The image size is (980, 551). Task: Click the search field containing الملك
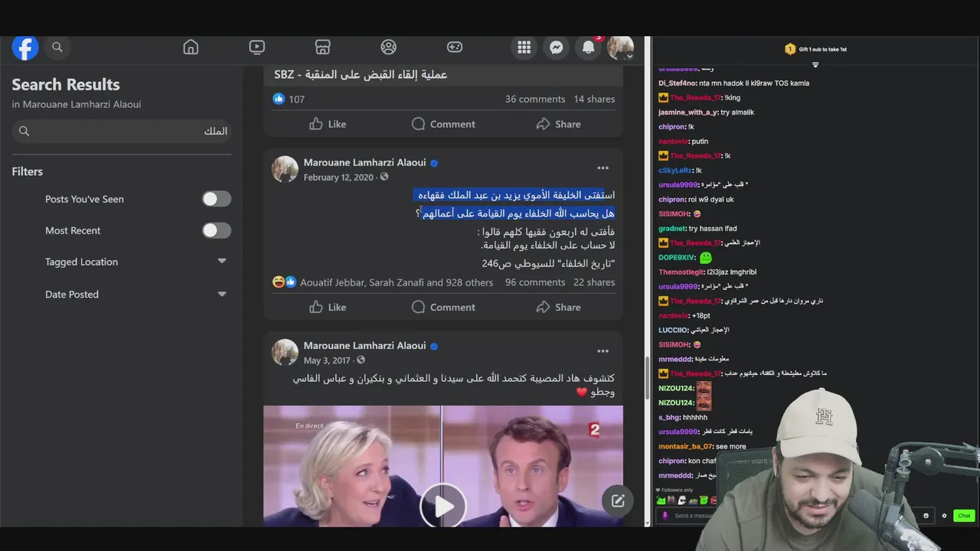[x=121, y=131]
